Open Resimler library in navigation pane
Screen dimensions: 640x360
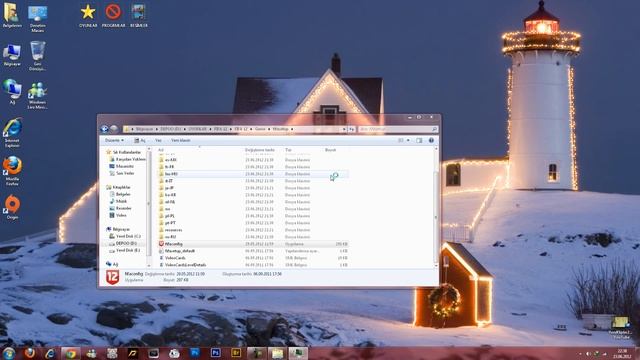click(120, 208)
